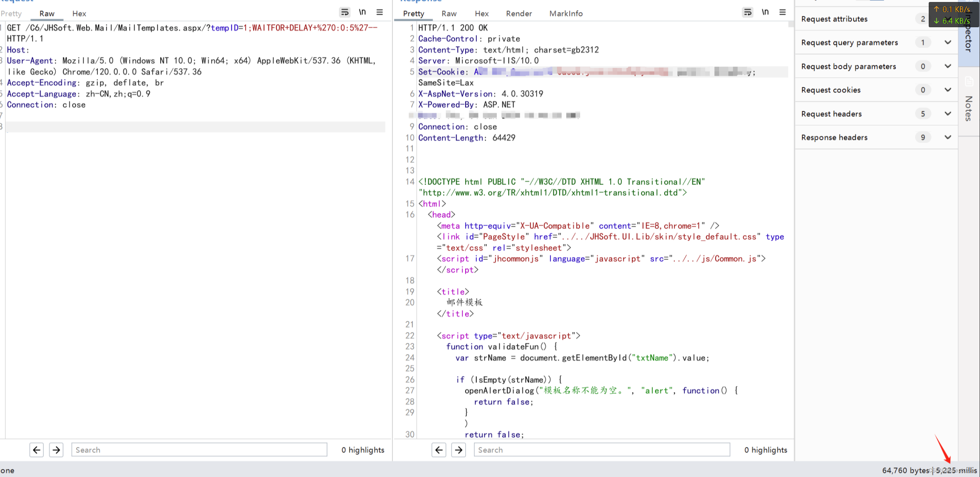Switch Request view to Raw tab
The height and width of the screenshot is (477, 980).
[x=47, y=14]
